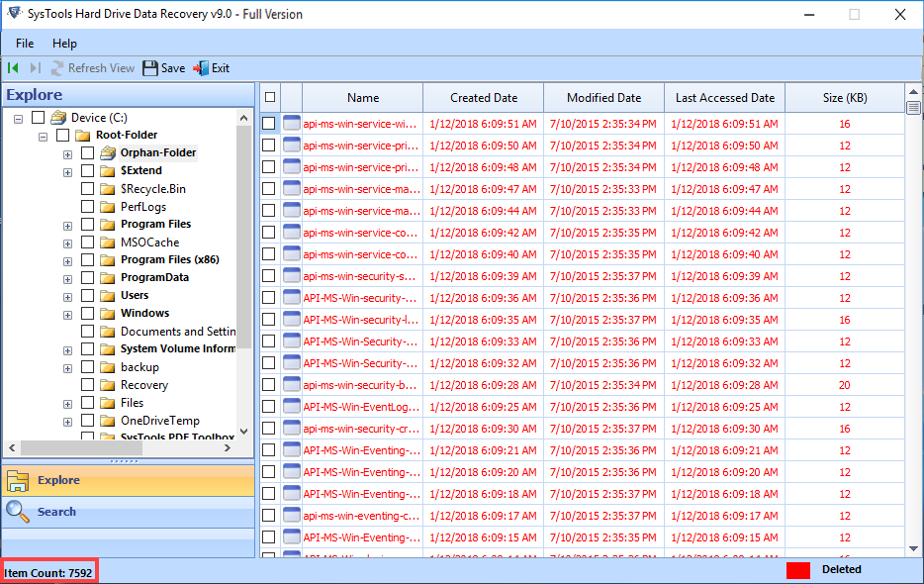Click the Explore folder icon in bottom pane
Viewport: 924px width, 584px height.
tap(18, 481)
